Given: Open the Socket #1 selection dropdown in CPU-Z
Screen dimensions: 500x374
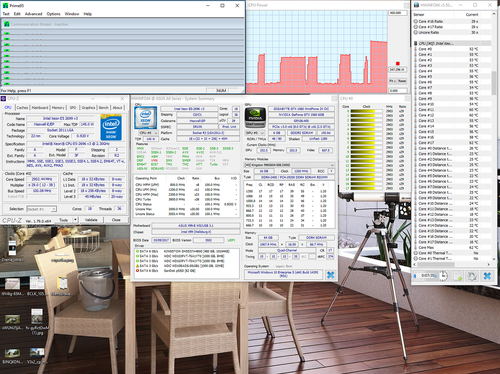Looking at the screenshot, I should (41, 209).
